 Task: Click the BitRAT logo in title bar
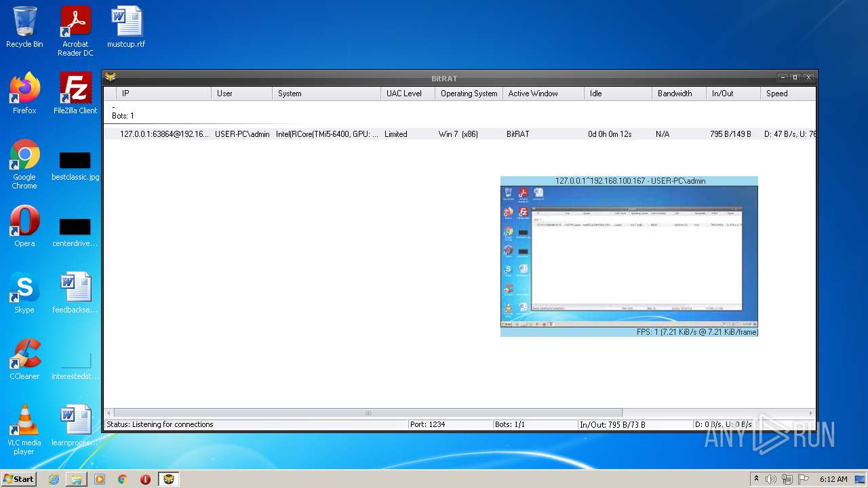111,77
